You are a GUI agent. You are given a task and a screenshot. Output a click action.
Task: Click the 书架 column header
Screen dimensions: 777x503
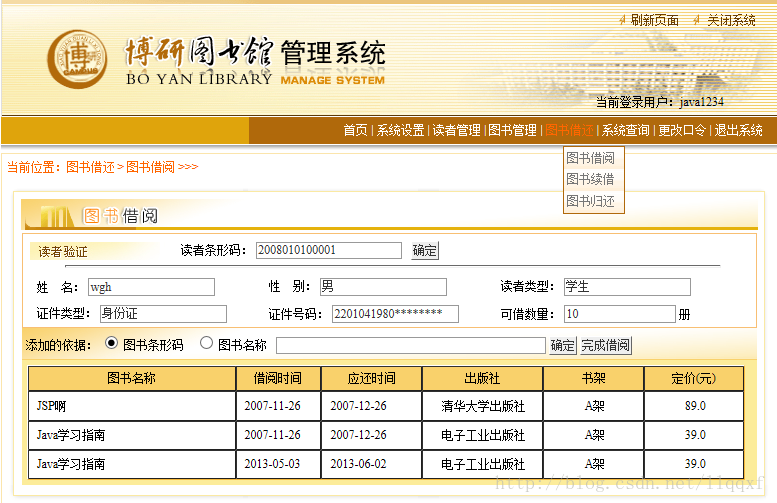(x=593, y=379)
